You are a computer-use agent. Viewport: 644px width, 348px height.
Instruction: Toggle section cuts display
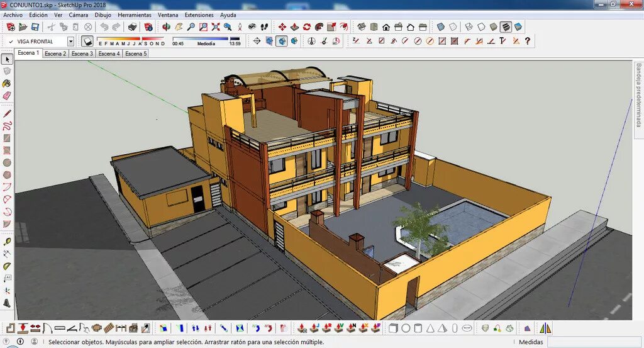[x=281, y=41]
